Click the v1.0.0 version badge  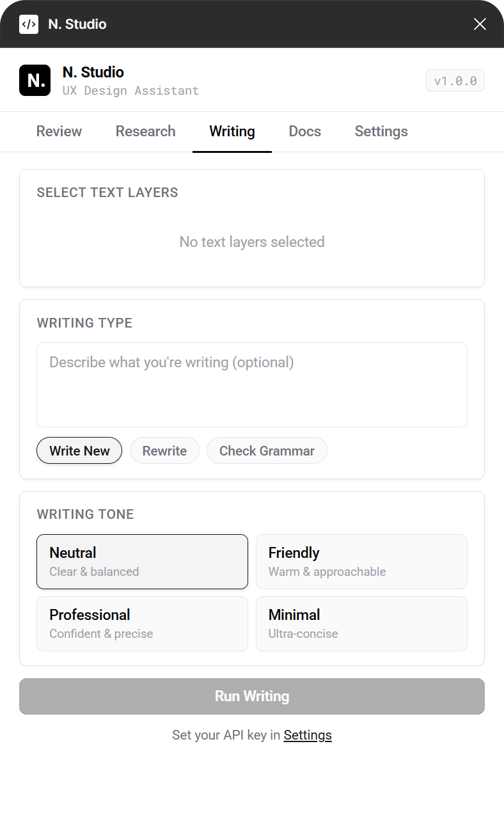click(x=455, y=80)
